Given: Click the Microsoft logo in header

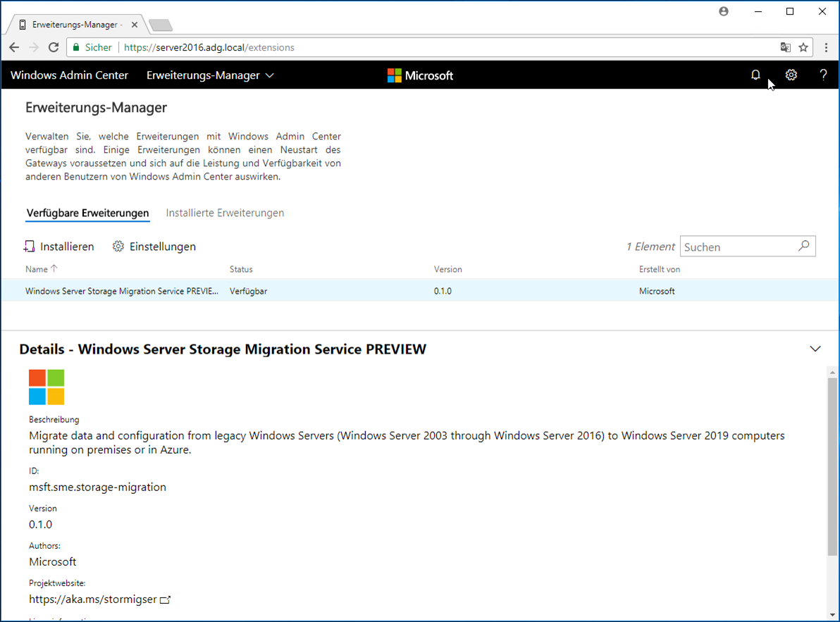Looking at the screenshot, I should (421, 75).
